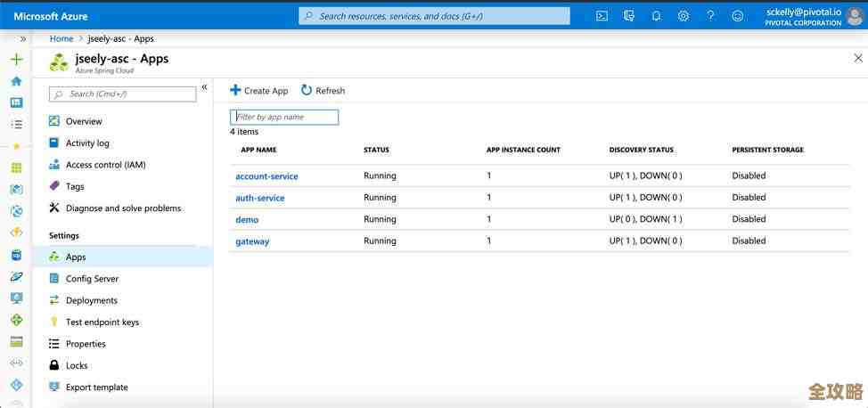Refresh the apps list

(x=323, y=91)
